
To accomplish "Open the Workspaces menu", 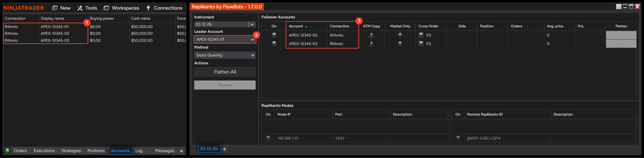I will coord(121,8).
